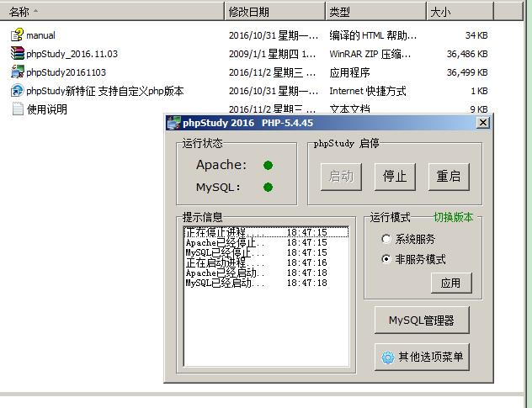Click the green Apache status indicator
This screenshot has height=408, width=532.
pos(268,165)
